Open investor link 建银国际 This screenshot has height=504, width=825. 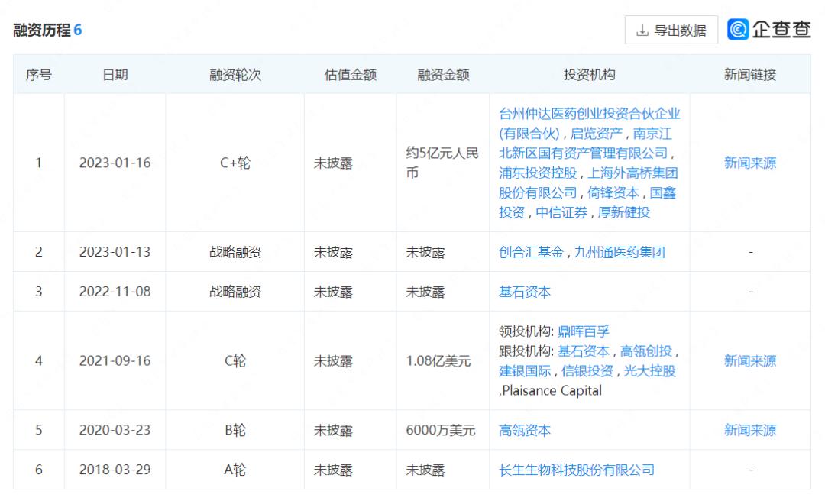[525, 371]
